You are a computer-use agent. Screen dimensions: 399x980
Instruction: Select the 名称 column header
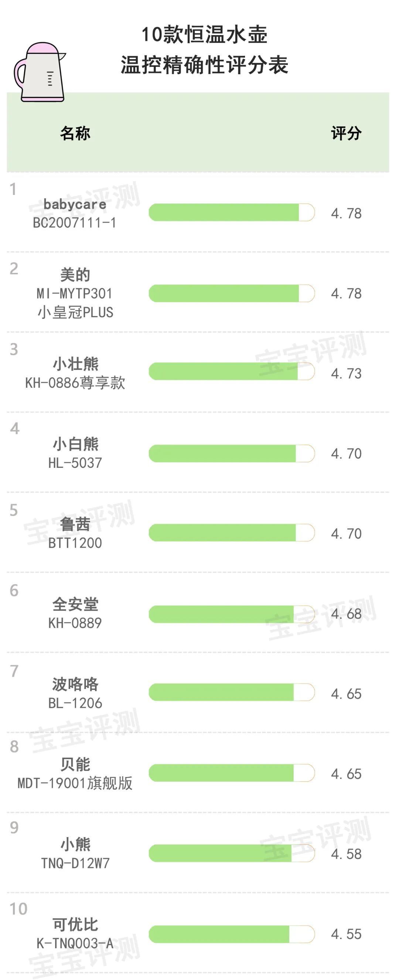coord(75,133)
